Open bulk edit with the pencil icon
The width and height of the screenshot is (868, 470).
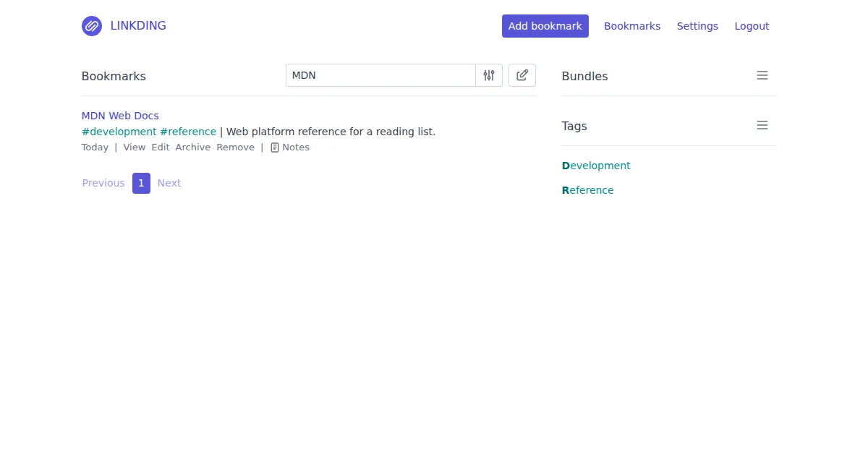point(522,75)
